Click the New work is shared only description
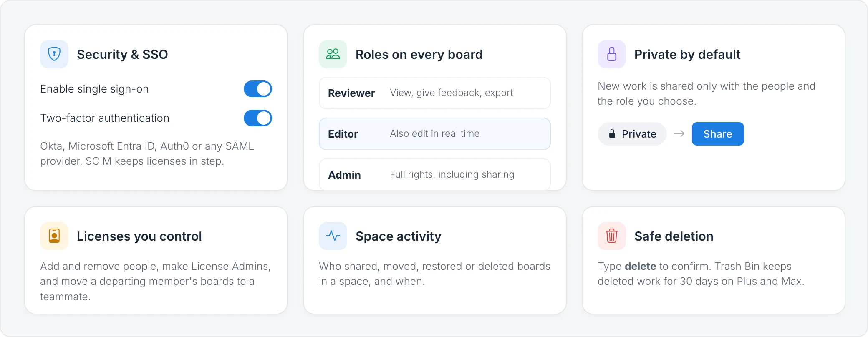Viewport: 868px width, 337px height. 707,93
